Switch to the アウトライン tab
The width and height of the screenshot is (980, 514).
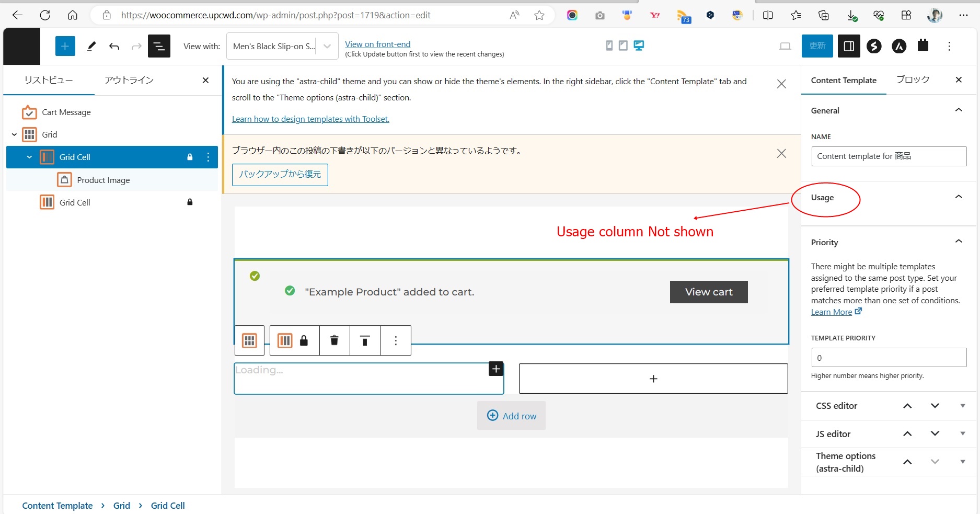[129, 80]
